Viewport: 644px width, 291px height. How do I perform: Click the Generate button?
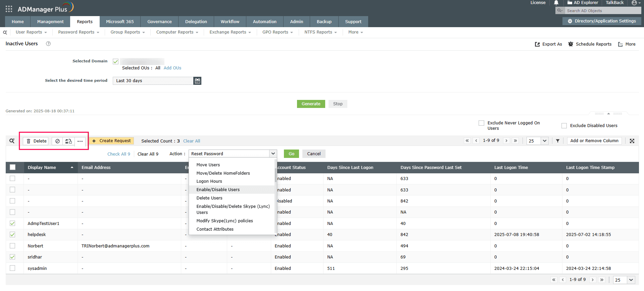[x=311, y=104]
